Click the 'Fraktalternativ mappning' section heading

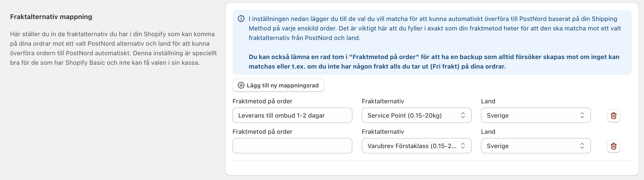(51, 17)
